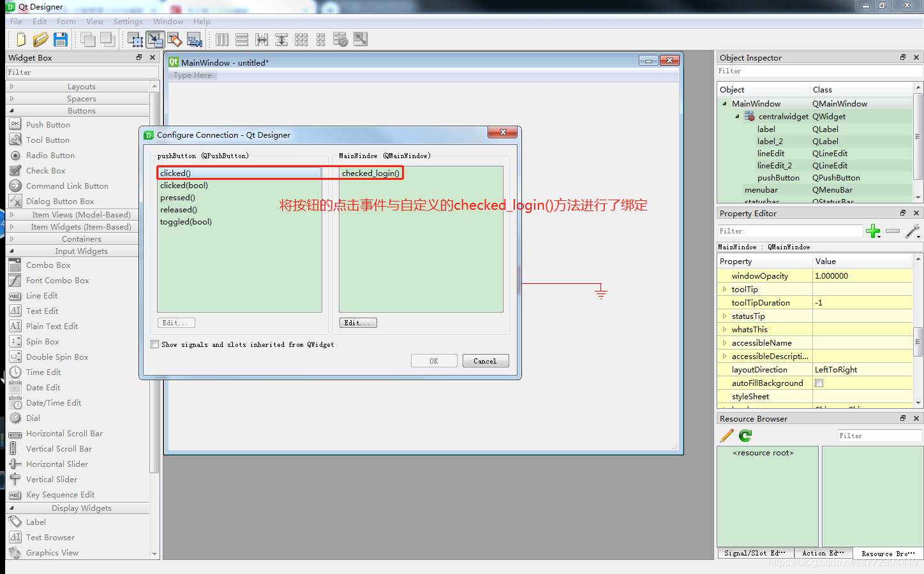Click the Widget Box filter field
Screen dimensions: 924x574
(x=82, y=72)
